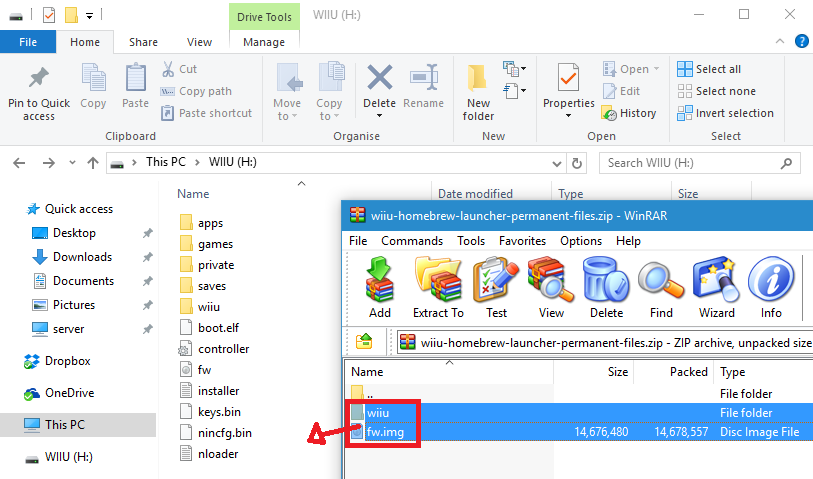Open the Easy access dropdown
The height and width of the screenshot is (479, 813).
[x=514, y=91]
